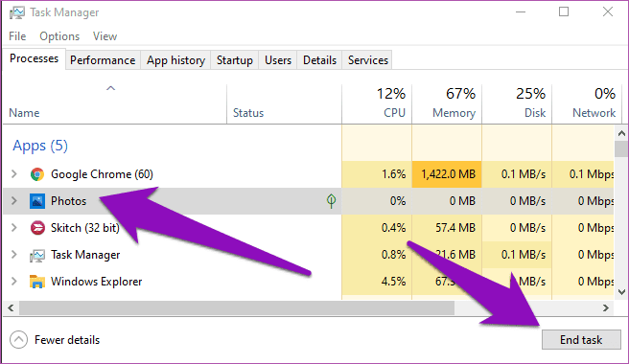
Task: Click the vertical scrollbar up arrow
Action: (x=621, y=133)
